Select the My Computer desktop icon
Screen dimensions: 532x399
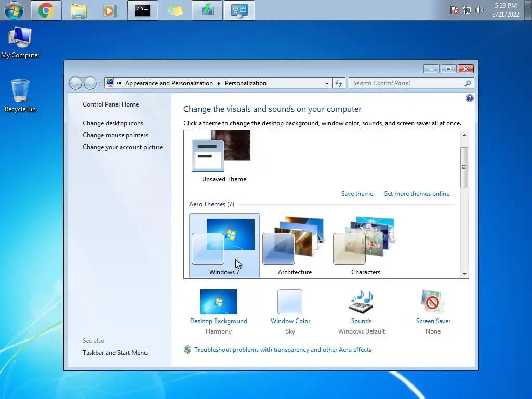click(20, 43)
